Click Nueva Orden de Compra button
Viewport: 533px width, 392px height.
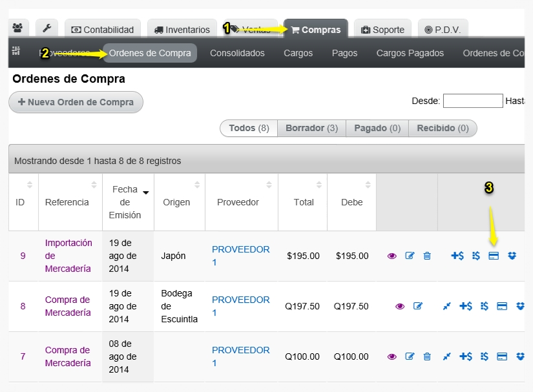pos(76,102)
